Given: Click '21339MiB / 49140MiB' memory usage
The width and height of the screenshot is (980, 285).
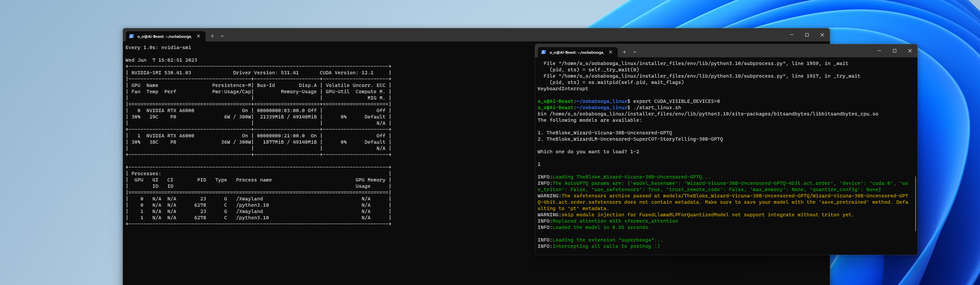Looking at the screenshot, I should pyautogui.click(x=288, y=117).
